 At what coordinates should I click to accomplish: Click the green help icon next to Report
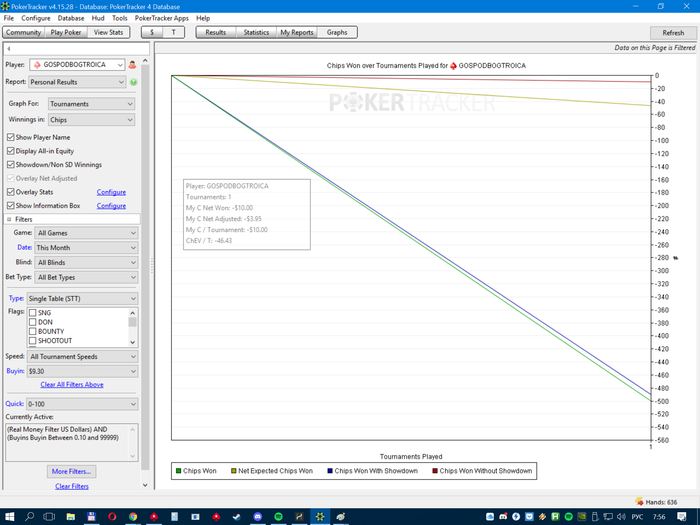tap(133, 82)
